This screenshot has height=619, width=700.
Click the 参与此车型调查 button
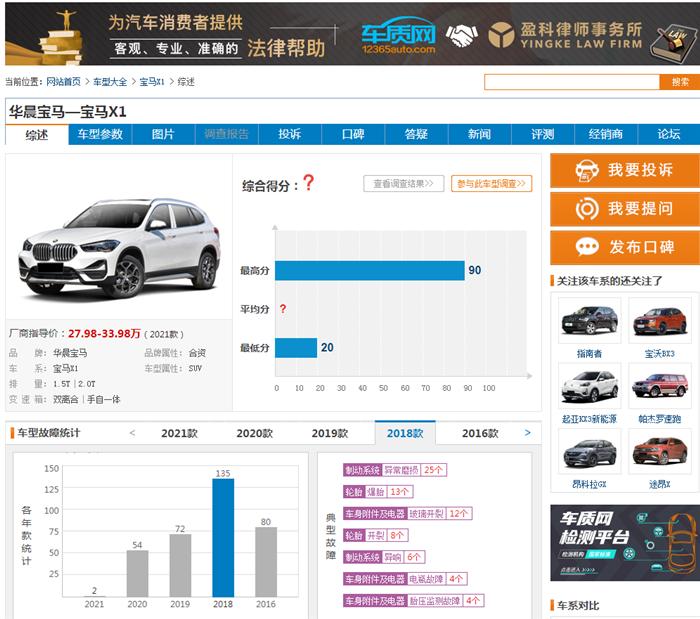(492, 183)
